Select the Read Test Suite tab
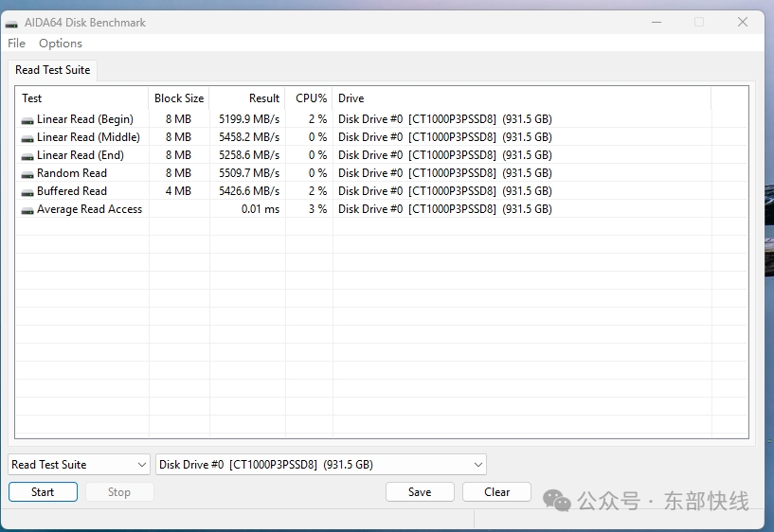The image size is (774, 532). pos(53,70)
